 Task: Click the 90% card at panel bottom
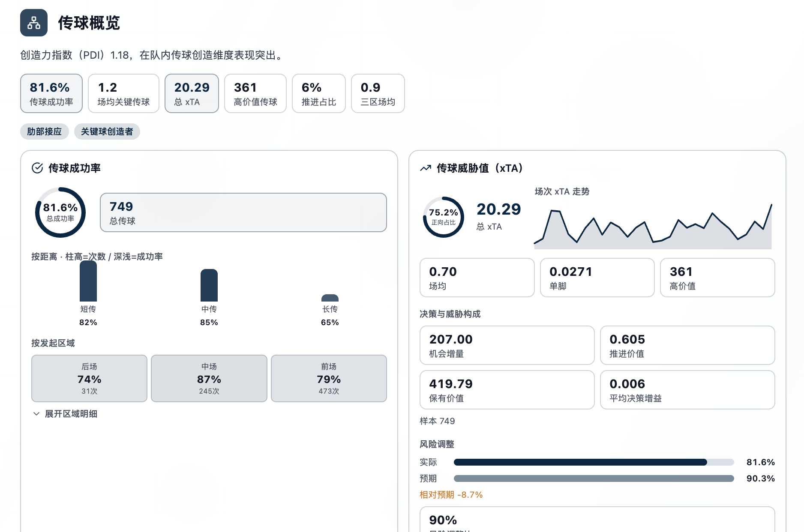[x=597, y=519]
